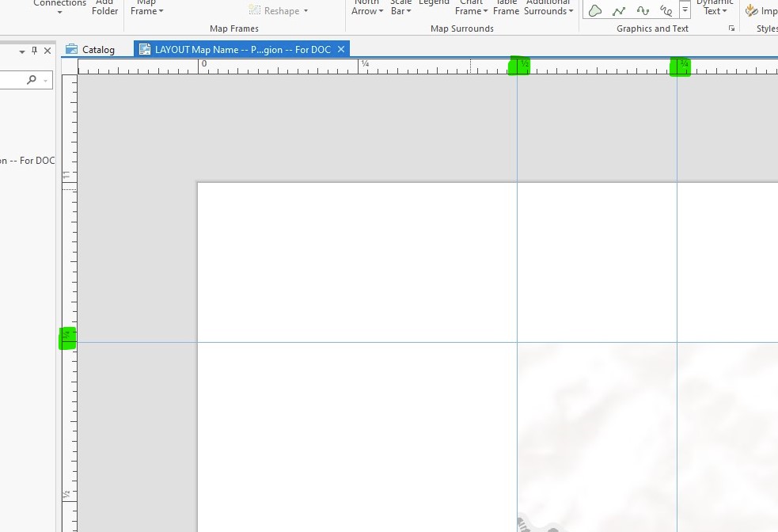Close the LAYOUT Map Name tab
Image resolution: width=778 pixels, height=532 pixels.
341,49
